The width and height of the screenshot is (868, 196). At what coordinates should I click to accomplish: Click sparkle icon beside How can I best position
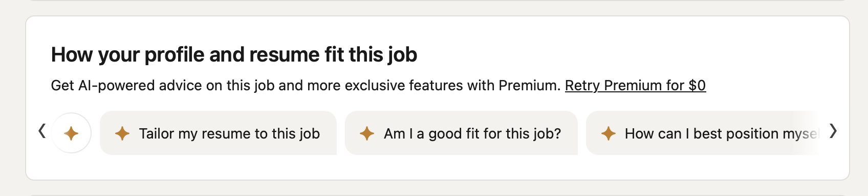(608, 133)
